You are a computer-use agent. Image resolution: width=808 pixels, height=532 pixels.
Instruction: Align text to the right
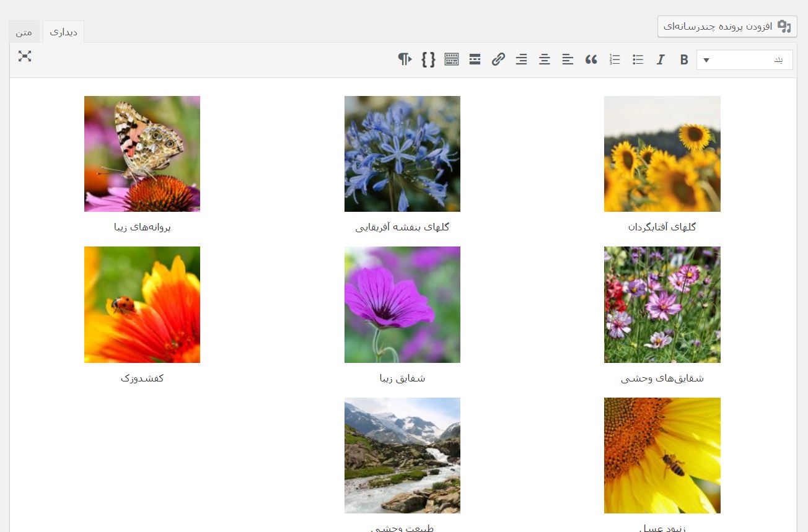(522, 59)
